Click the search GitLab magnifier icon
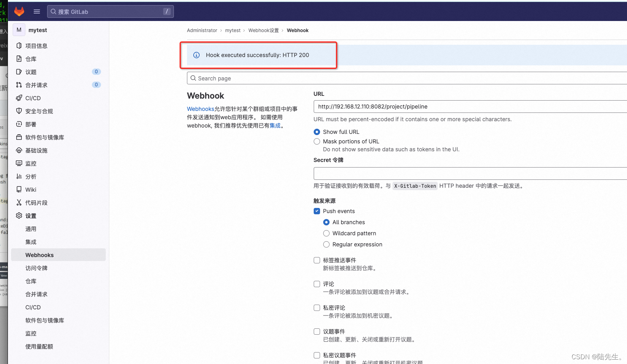 [53, 11]
